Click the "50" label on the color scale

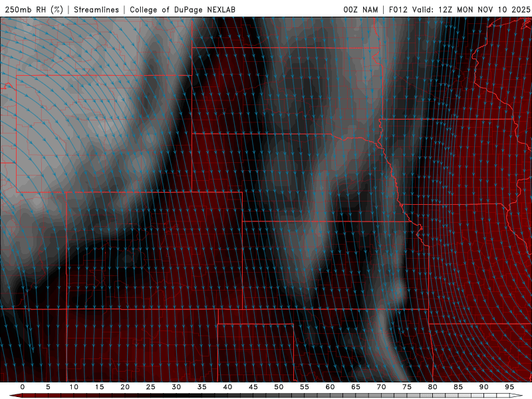pos(279,387)
